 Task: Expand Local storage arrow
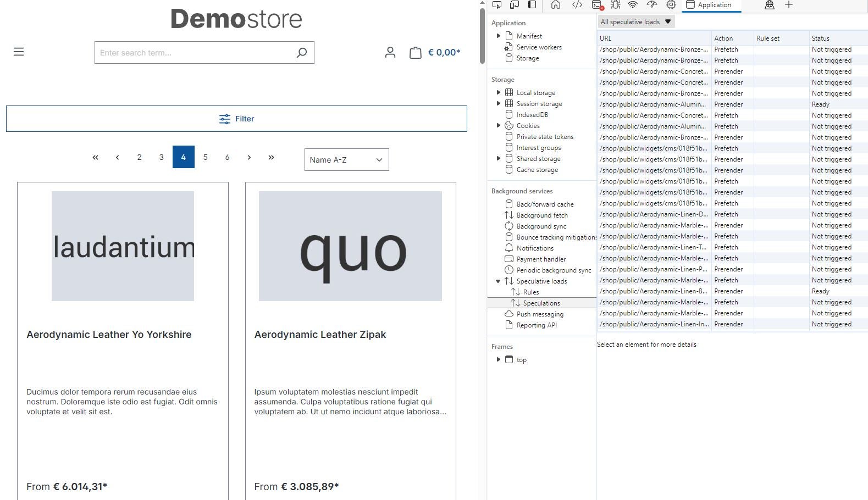499,92
